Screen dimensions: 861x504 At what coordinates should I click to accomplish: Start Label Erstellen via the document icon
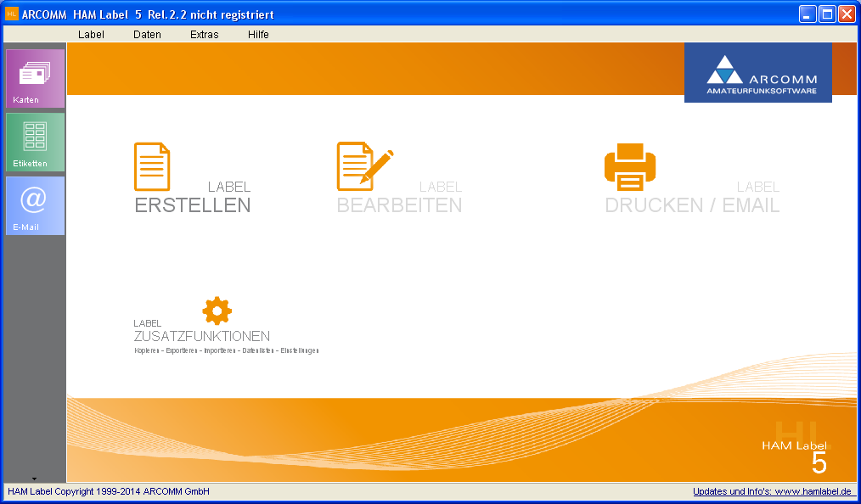tap(152, 166)
